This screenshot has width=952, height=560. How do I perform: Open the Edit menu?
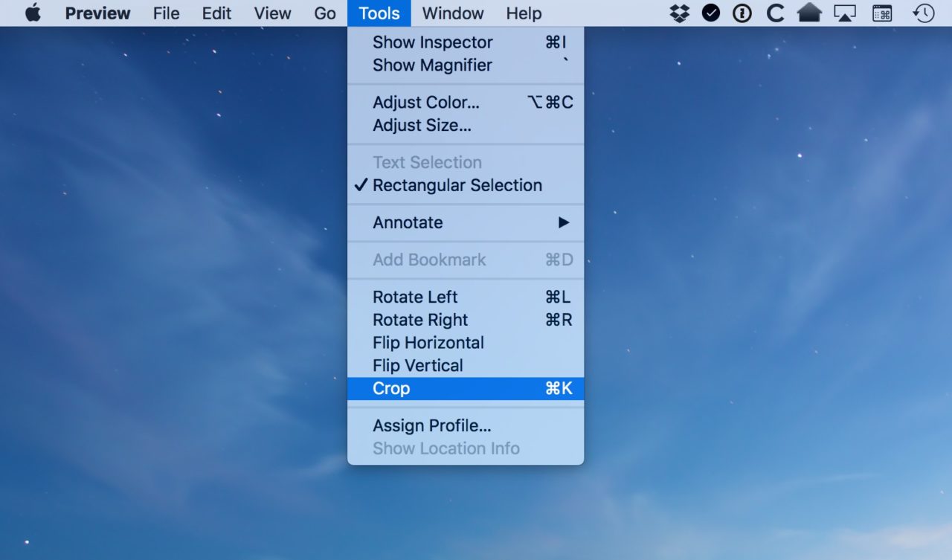click(216, 13)
